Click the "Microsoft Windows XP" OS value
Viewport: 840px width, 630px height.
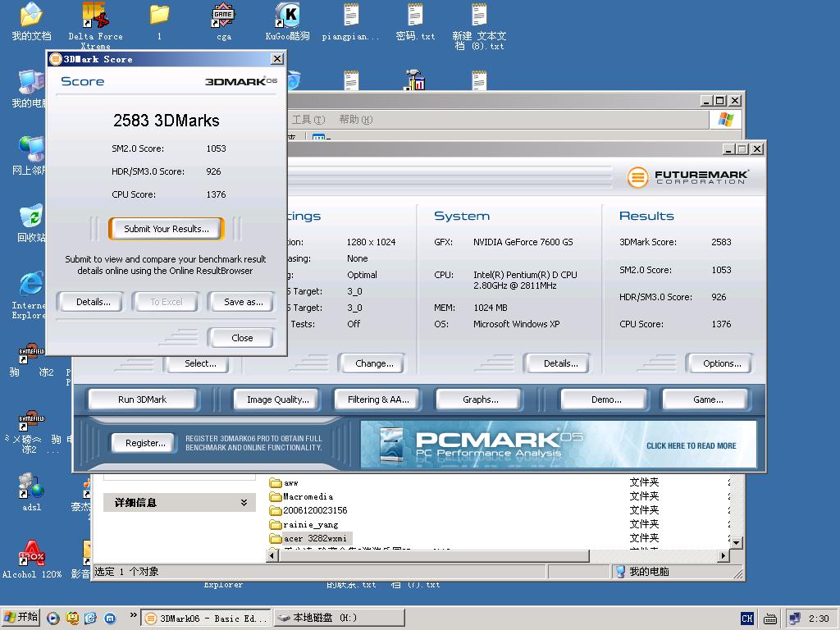[517, 324]
